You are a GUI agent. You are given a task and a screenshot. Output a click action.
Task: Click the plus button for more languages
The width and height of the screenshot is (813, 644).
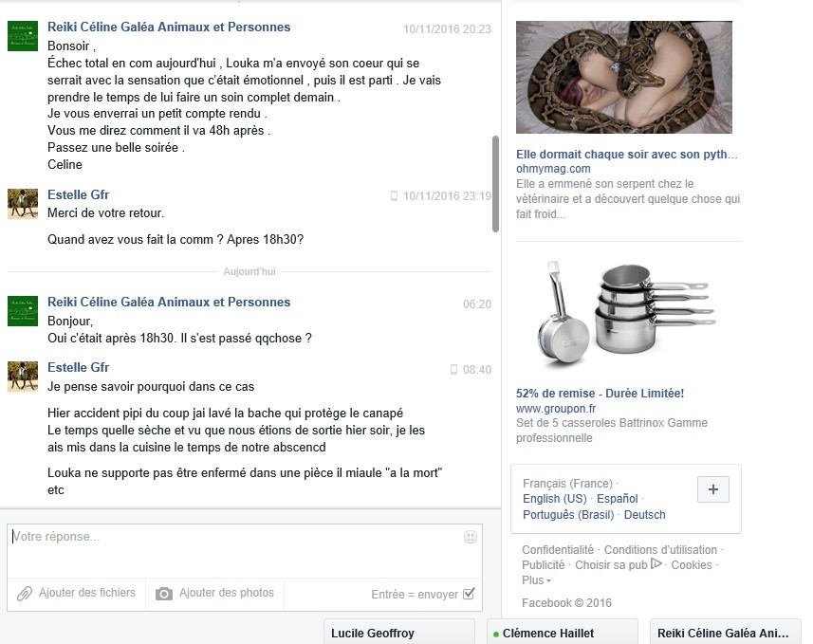(x=713, y=489)
